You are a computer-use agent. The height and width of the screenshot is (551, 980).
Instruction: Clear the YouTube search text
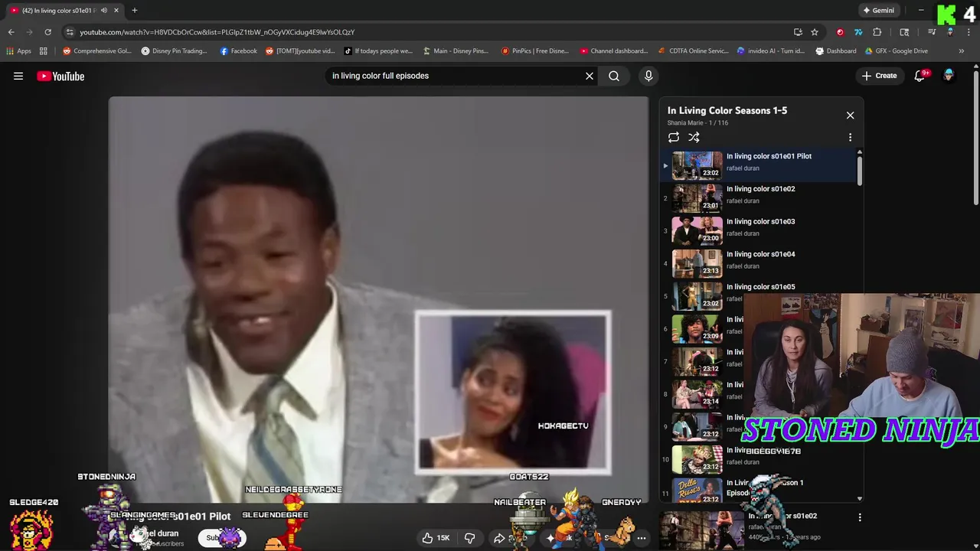coord(590,76)
